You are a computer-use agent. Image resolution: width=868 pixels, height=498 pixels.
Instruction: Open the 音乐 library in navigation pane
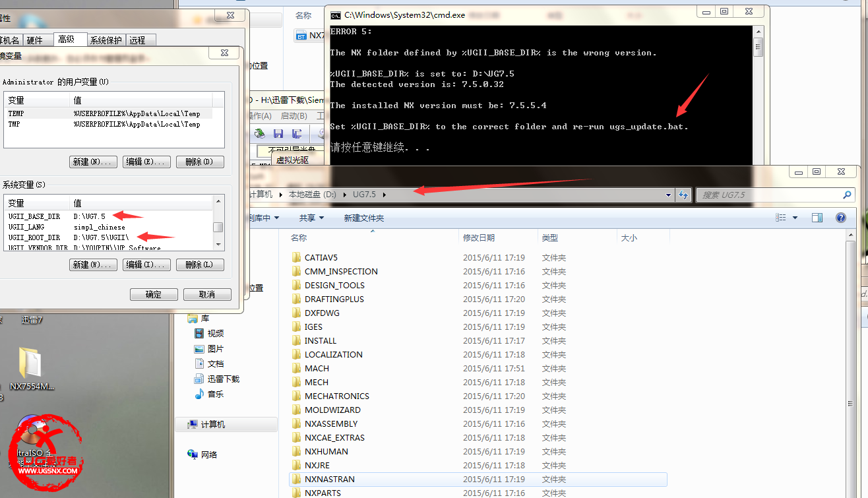coord(209,394)
